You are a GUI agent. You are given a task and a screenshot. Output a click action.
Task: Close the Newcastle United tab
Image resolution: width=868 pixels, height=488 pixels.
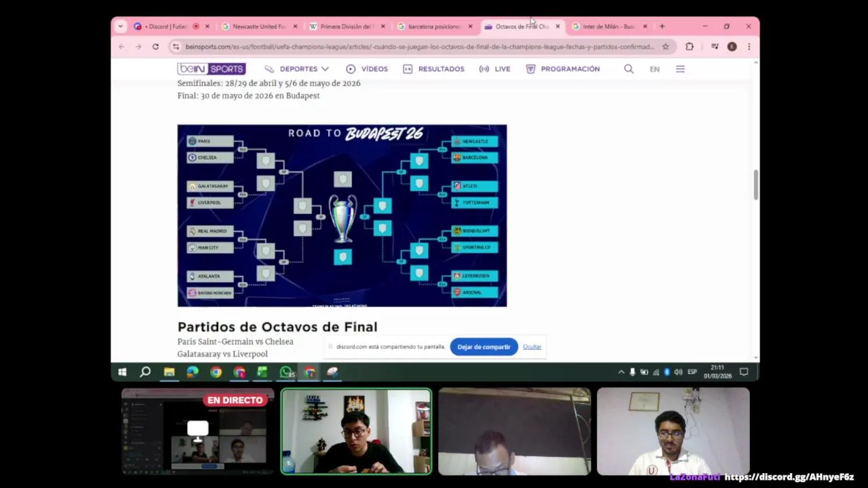tap(295, 26)
